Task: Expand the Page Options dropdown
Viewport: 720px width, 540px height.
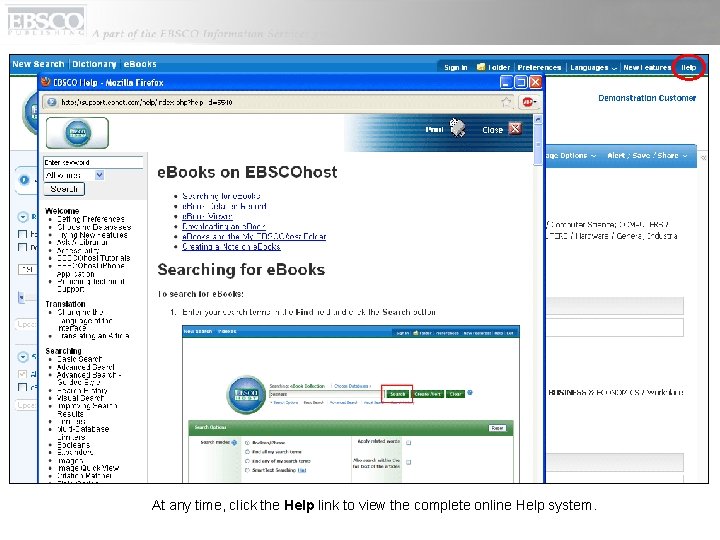Action: point(571,156)
